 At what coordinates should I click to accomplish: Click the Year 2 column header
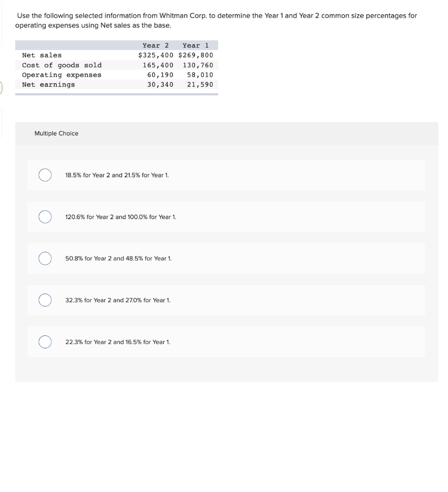click(x=156, y=45)
